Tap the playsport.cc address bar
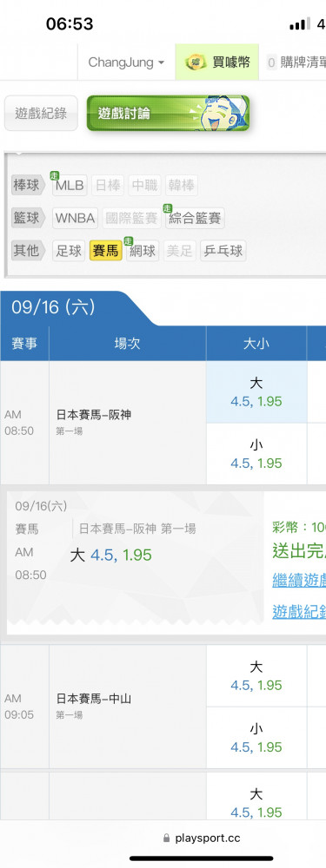 click(x=202, y=838)
